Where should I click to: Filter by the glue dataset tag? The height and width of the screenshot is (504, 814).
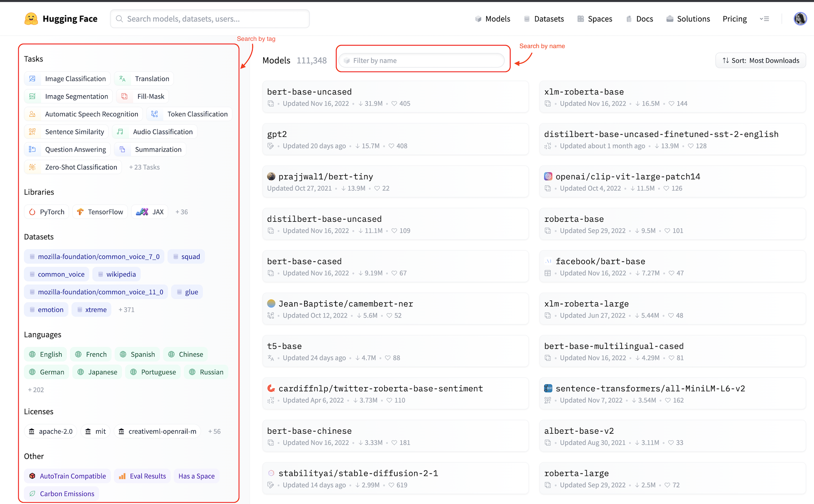click(x=187, y=292)
